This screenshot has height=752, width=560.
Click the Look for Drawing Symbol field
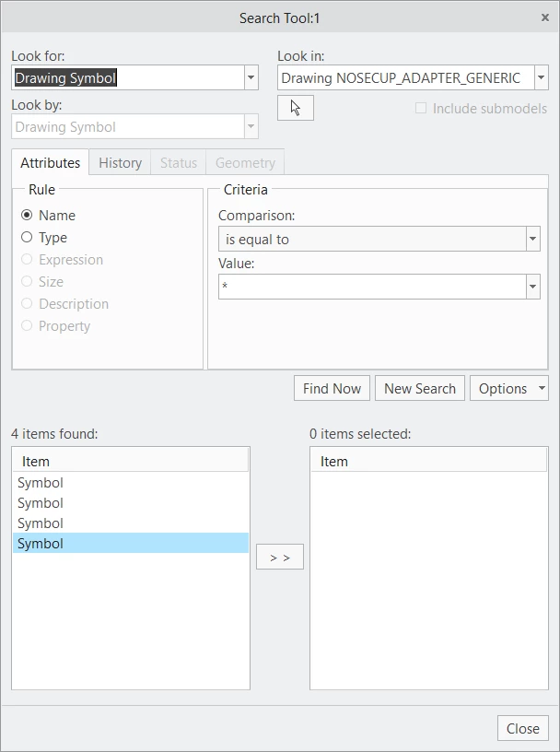click(x=128, y=77)
